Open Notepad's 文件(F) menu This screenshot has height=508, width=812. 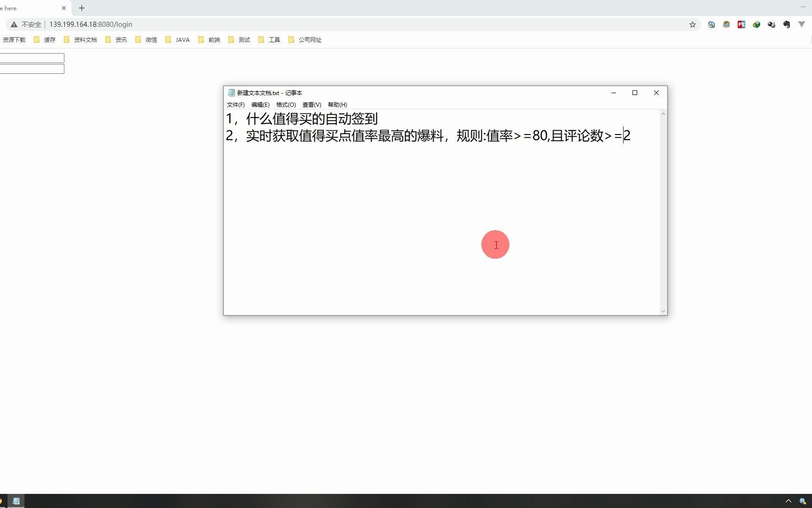tap(235, 105)
